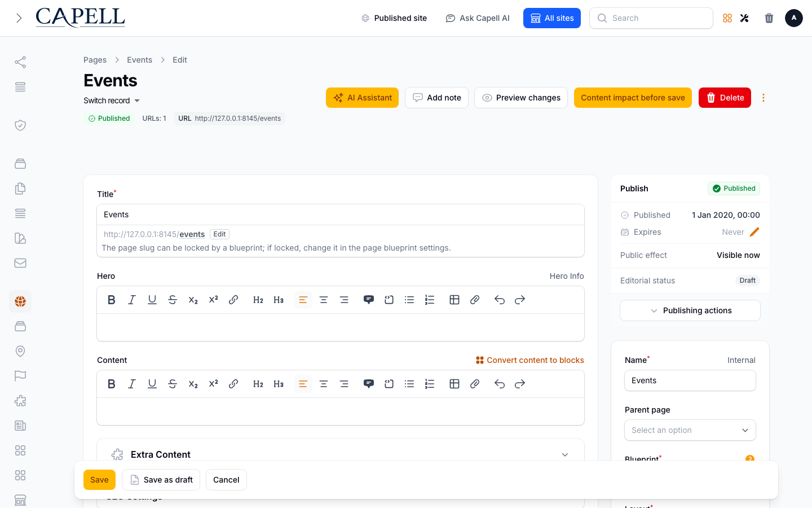This screenshot has height=508, width=812.
Task: Insert bullet list in the Hero editor
Action: pyautogui.click(x=409, y=300)
